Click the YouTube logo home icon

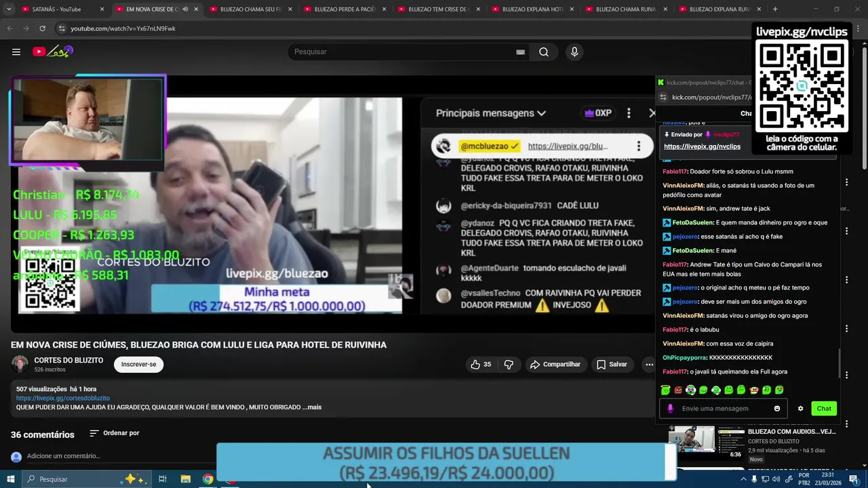[x=52, y=52]
